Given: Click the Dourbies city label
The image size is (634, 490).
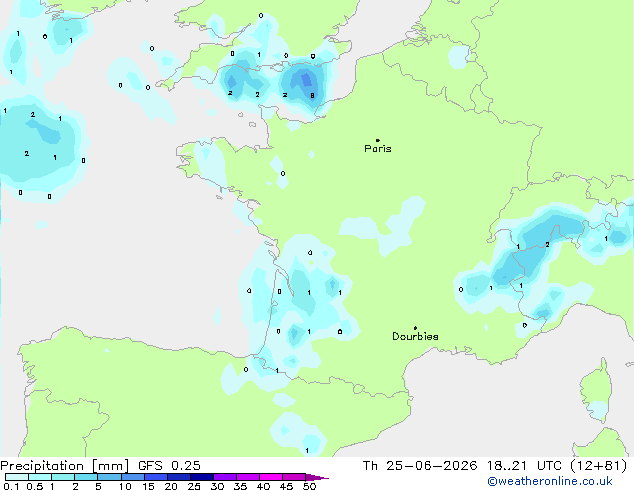Looking at the screenshot, I should [x=415, y=336].
